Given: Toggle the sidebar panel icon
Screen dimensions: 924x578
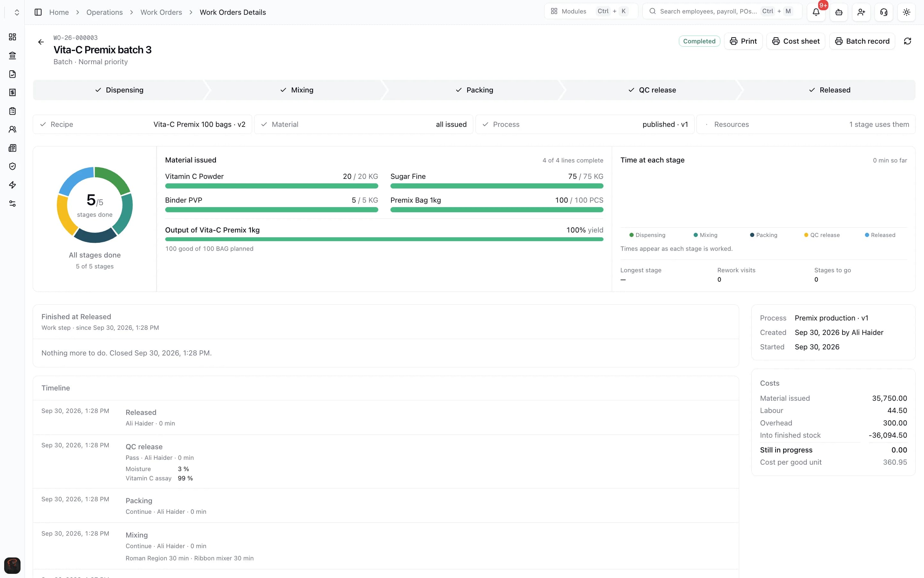Looking at the screenshot, I should click(x=38, y=12).
